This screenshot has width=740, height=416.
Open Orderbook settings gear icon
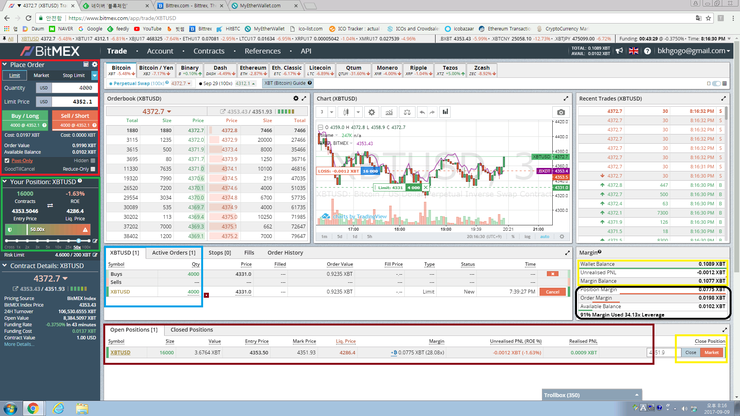tap(296, 98)
